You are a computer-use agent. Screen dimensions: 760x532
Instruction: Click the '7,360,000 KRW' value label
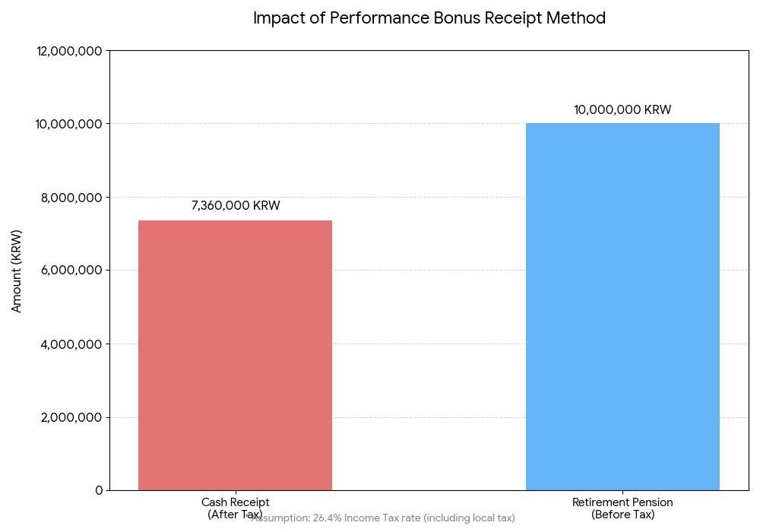click(236, 206)
